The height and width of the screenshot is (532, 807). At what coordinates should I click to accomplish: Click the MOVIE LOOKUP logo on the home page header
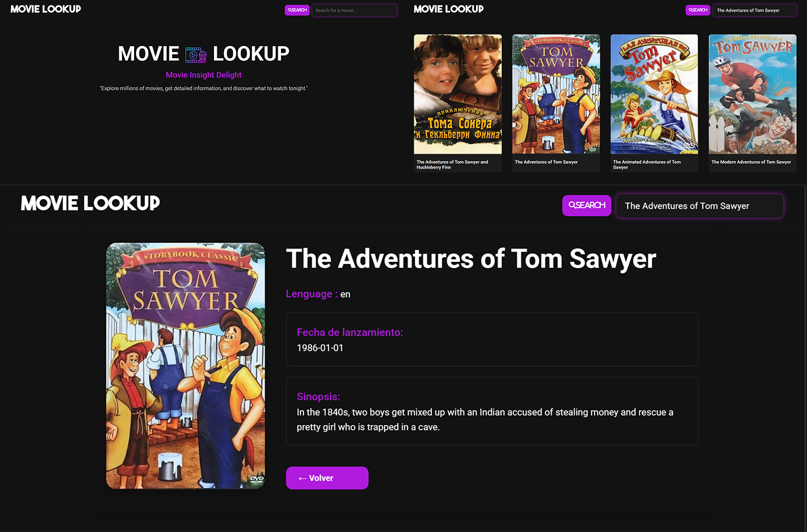pos(46,9)
